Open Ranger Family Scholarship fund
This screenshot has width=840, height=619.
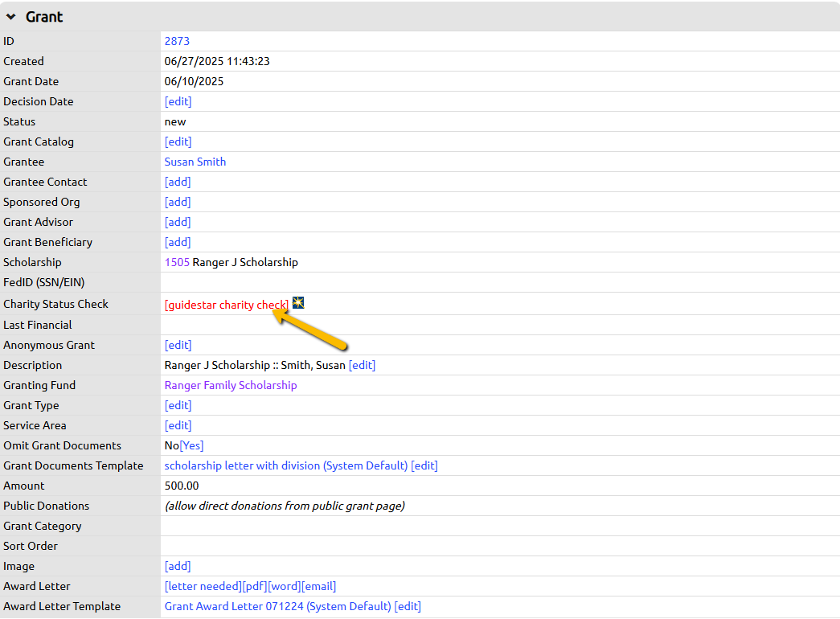(231, 385)
